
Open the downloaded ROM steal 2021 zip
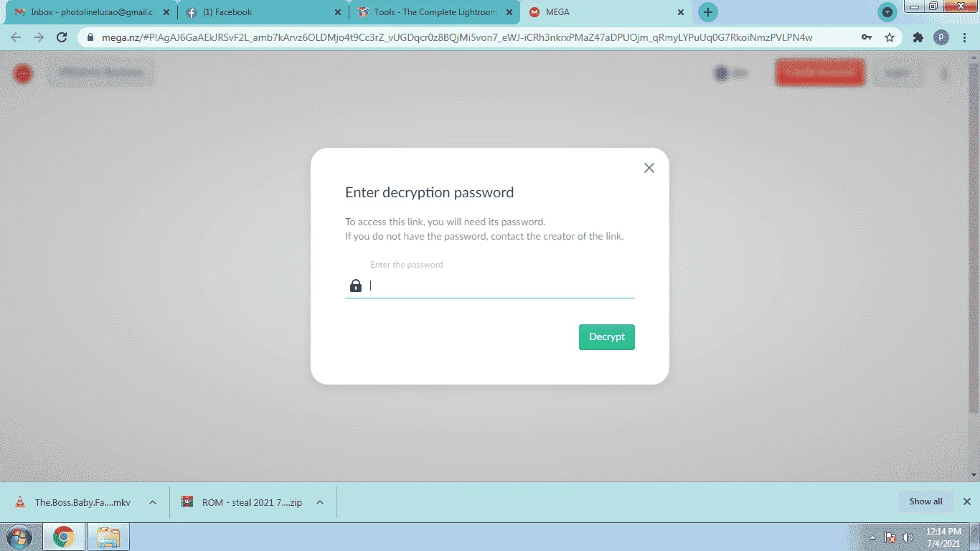coord(242,502)
